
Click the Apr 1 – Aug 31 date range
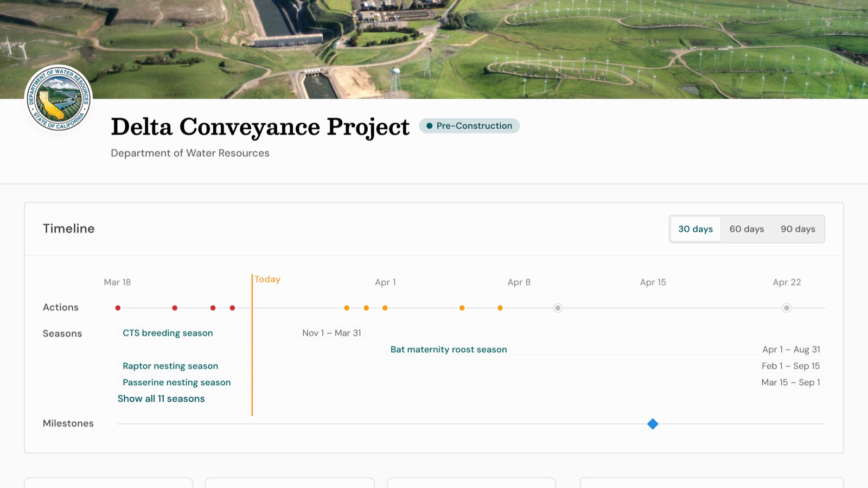coord(791,350)
